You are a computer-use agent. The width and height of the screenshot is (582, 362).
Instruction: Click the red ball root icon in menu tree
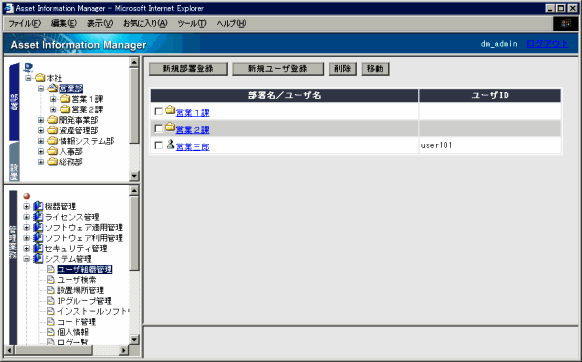click(x=26, y=196)
